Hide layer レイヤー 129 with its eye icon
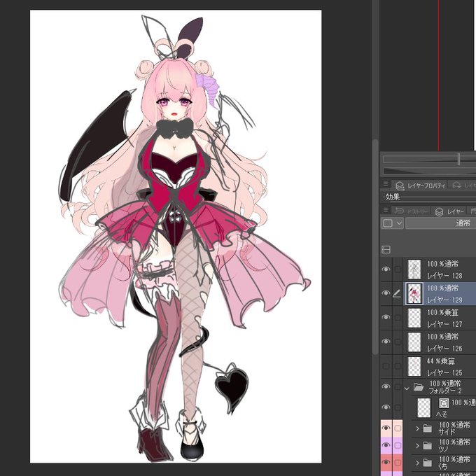The height and width of the screenshot is (476, 476). click(x=386, y=293)
